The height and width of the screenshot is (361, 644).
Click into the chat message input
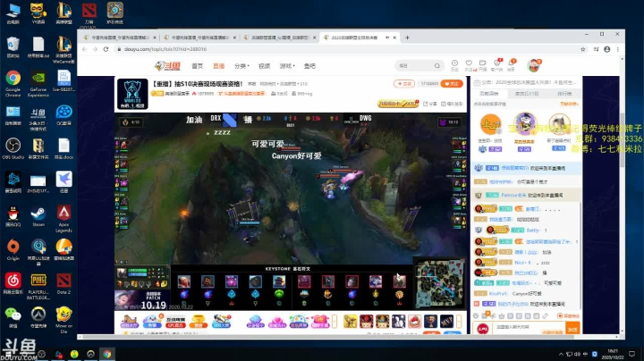(x=529, y=328)
